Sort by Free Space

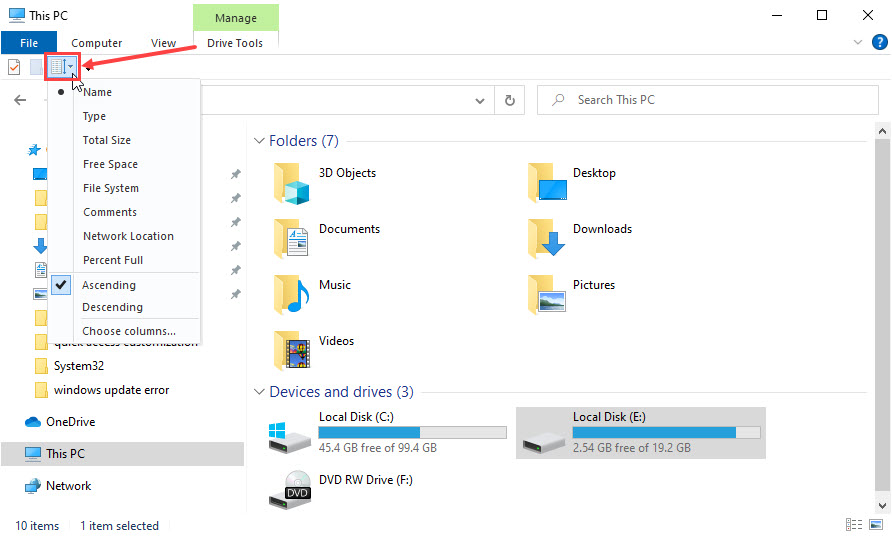click(125, 164)
